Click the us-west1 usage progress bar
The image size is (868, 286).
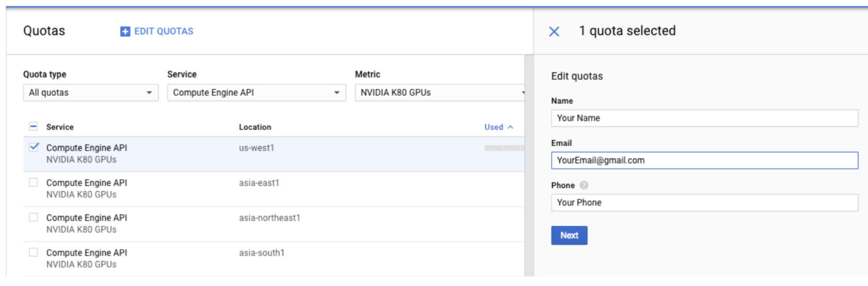point(504,148)
